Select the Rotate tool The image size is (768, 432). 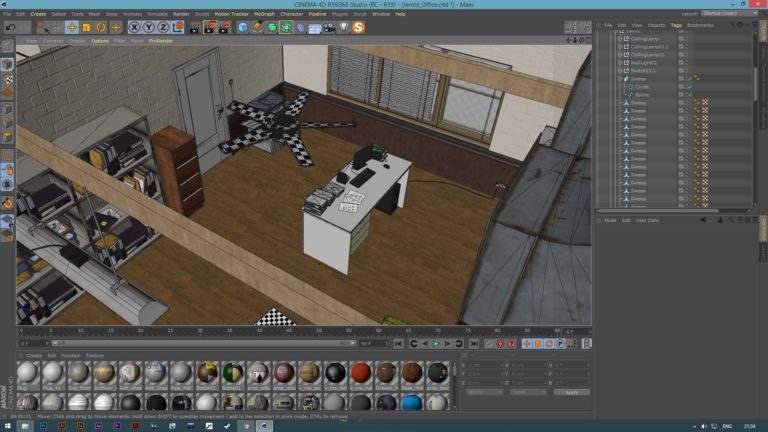click(x=101, y=27)
